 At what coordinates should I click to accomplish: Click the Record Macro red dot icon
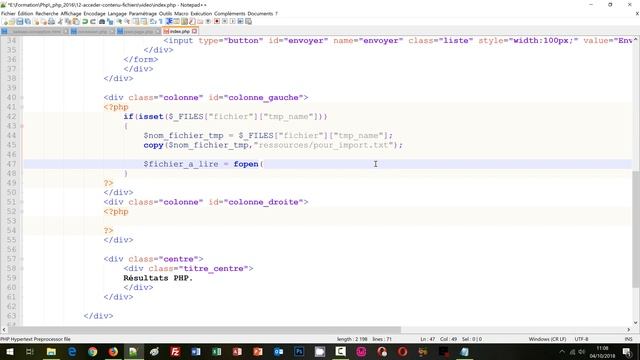tap(217, 21)
